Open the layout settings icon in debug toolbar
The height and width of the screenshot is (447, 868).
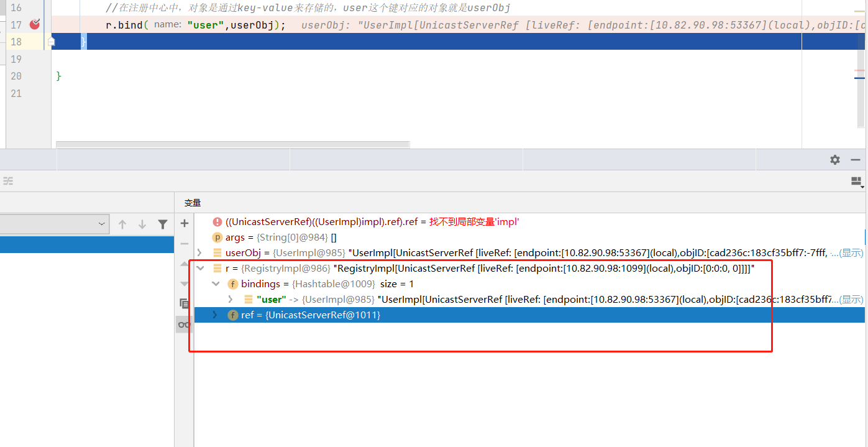pos(857,181)
